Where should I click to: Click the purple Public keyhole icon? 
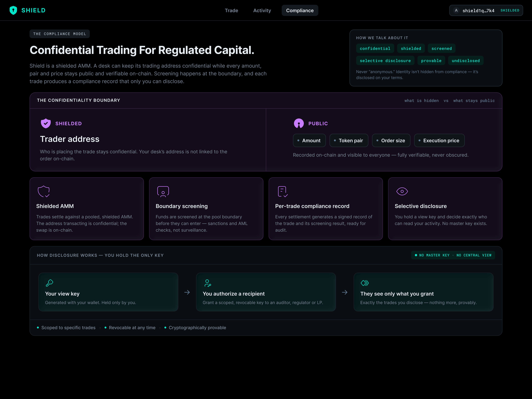299,123
